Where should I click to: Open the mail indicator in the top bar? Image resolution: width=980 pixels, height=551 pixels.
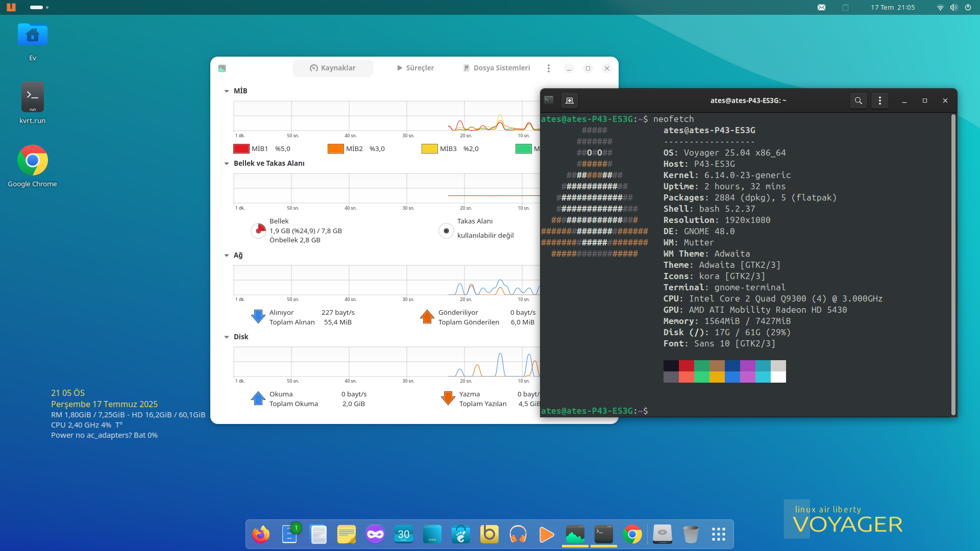coord(821,8)
